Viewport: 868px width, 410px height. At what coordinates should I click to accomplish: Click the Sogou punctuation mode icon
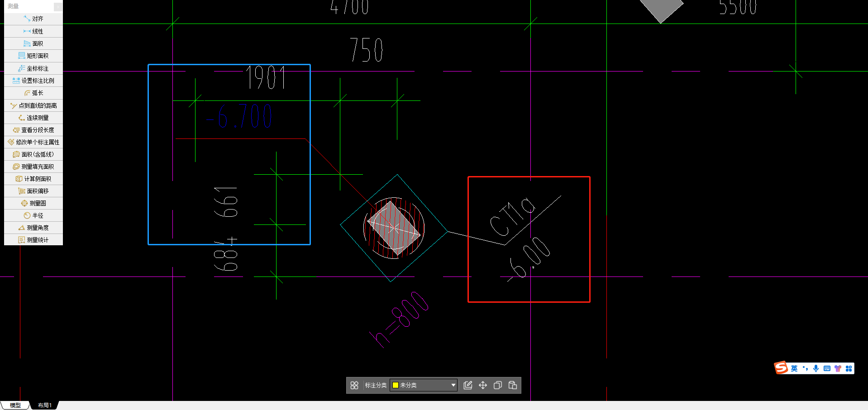pos(805,368)
